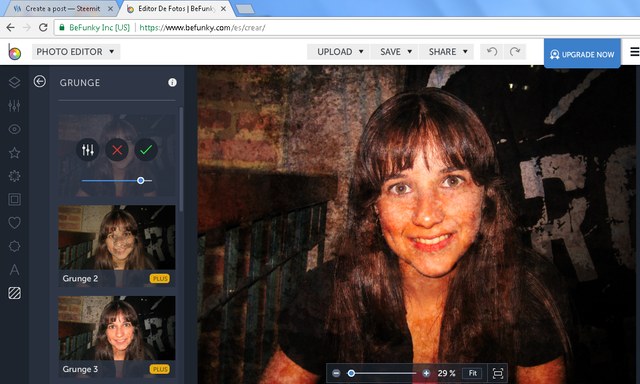This screenshot has height=384, width=640.
Task: Go back from the Grunge panel
Action: 40,81
